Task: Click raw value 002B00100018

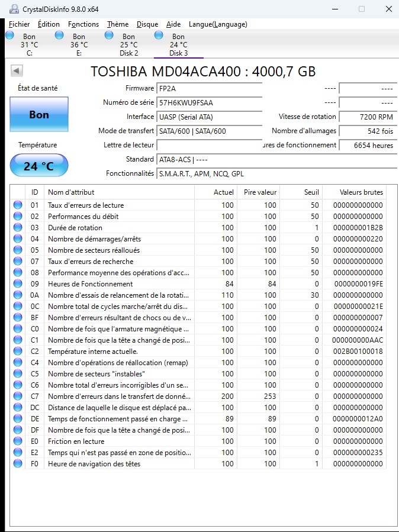Action: tap(358, 351)
